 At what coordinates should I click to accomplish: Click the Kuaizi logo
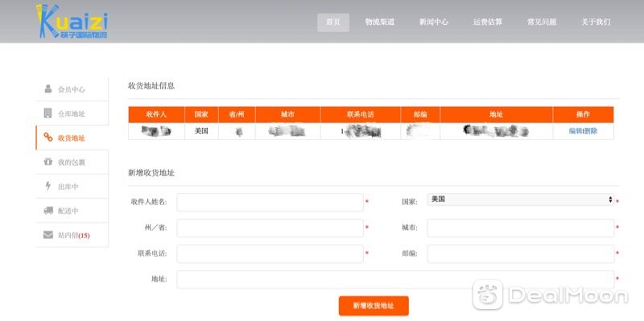coord(72,22)
